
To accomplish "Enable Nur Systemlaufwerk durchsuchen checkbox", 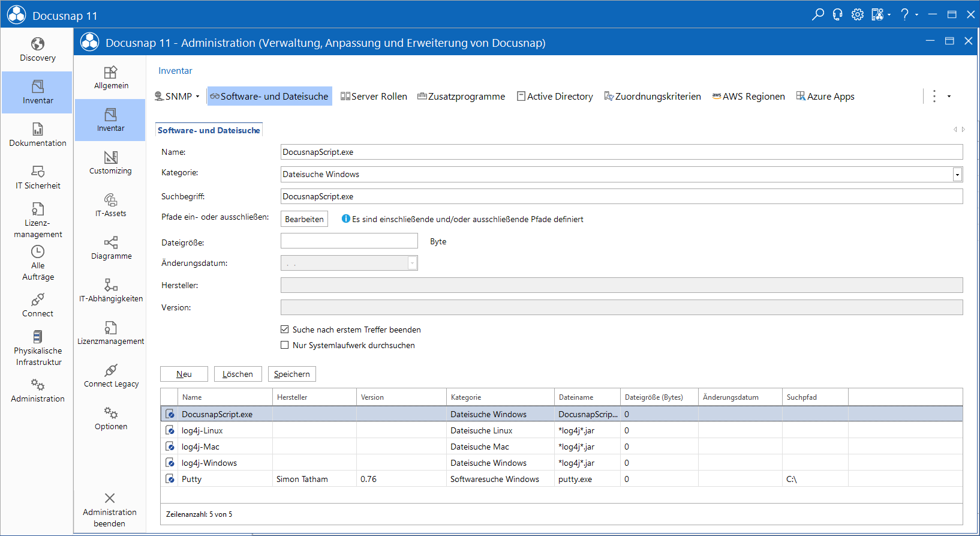I will (285, 345).
